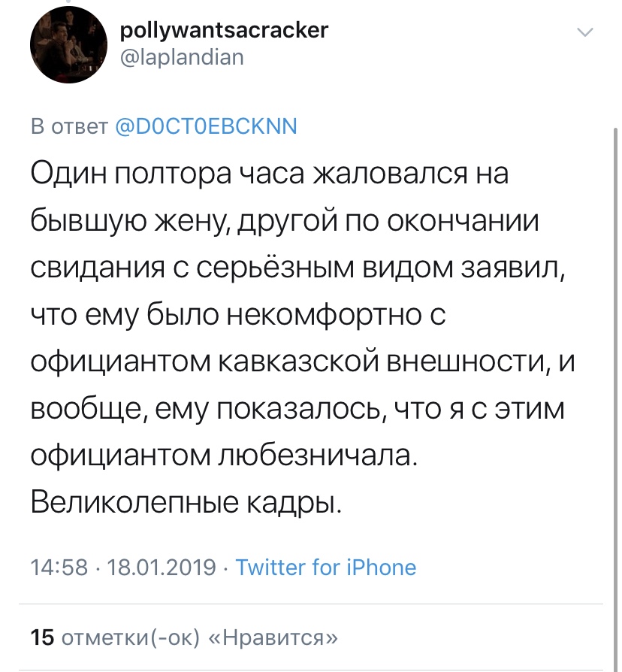Expand the tweet options chevron

584,32
